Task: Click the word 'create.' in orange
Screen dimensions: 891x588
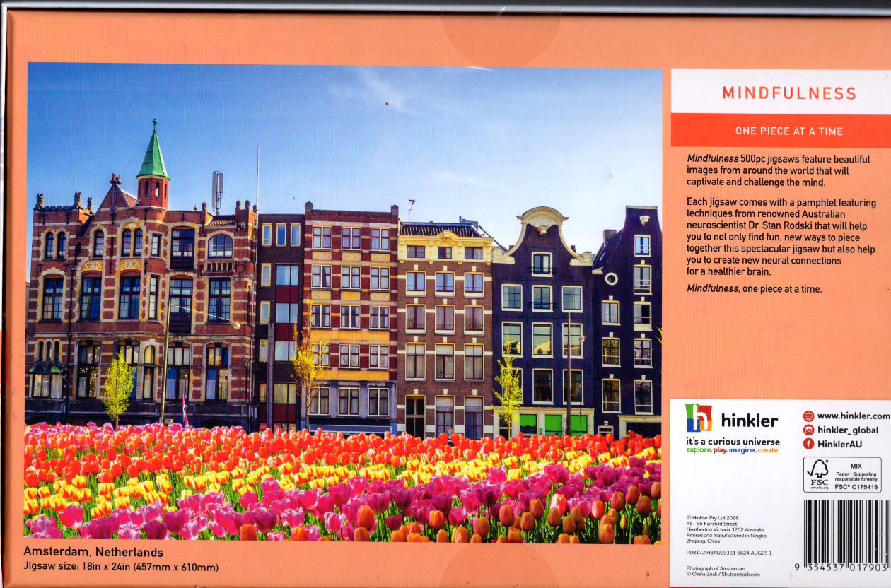Action: [x=769, y=450]
